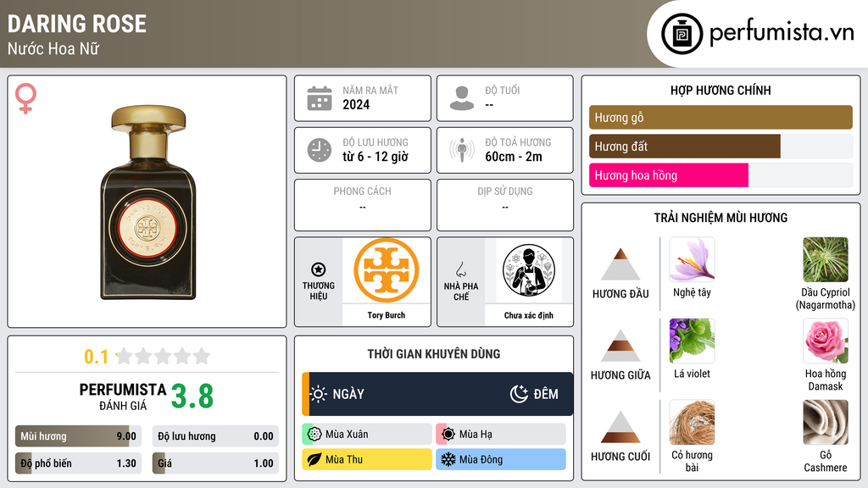
Task: Click the Độ lưu hương 0.00 score bar
Action: pos(215,436)
